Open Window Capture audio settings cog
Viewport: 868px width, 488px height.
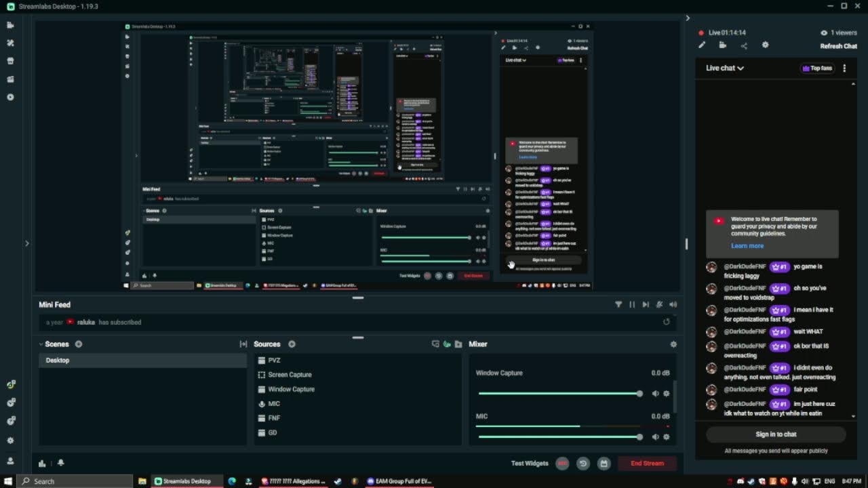666,394
